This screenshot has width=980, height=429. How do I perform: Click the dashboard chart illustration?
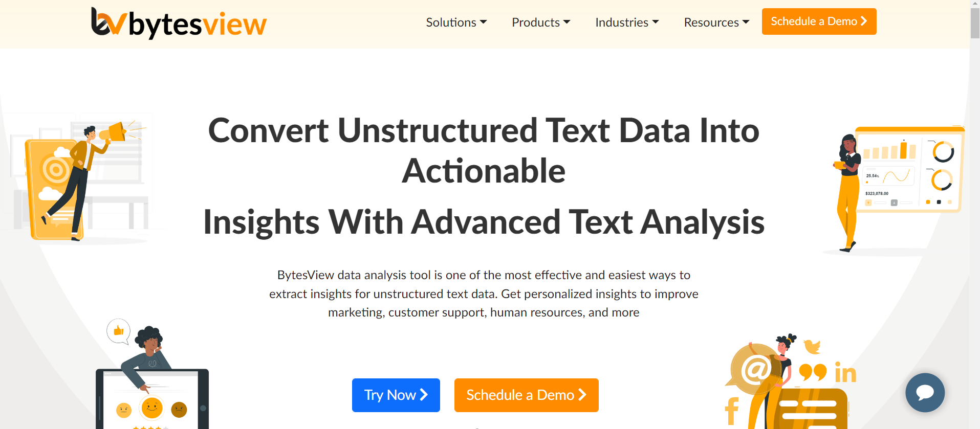click(909, 170)
